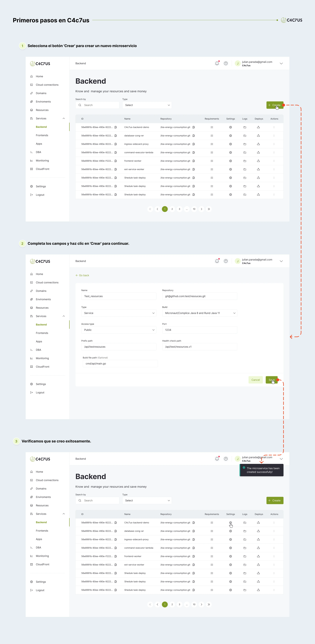Expand account menu chevron in step 2 header
Image resolution: width=315 pixels, height=644 pixels.
coord(281,261)
